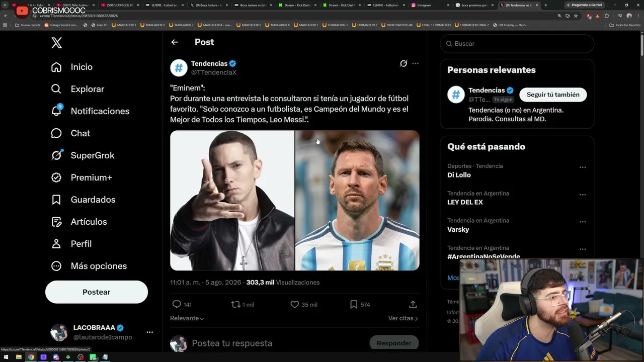Like the post with 35 mil
The width and height of the screenshot is (644, 362).
[295, 304]
